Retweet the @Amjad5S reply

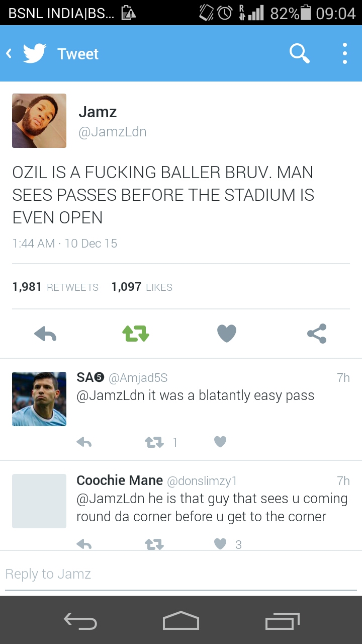click(154, 442)
